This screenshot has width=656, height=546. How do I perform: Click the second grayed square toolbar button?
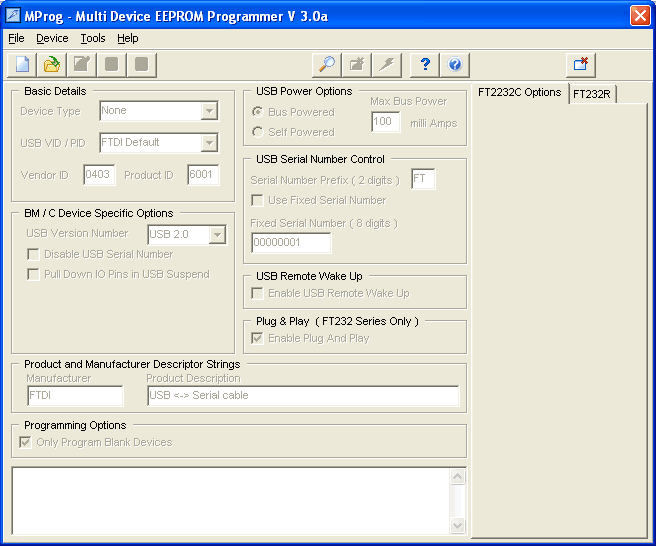(x=141, y=65)
